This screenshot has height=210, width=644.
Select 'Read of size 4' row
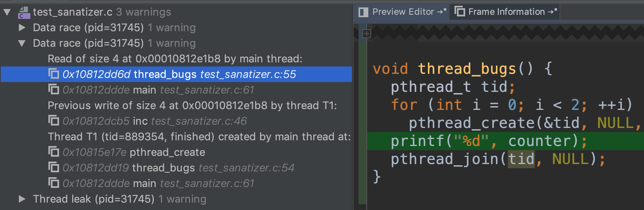pyautogui.click(x=175, y=59)
